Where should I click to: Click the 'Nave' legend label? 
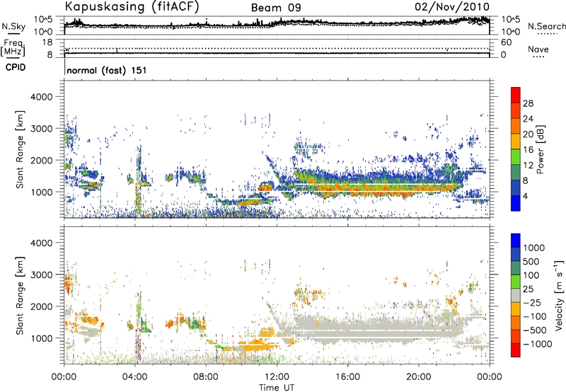538,49
